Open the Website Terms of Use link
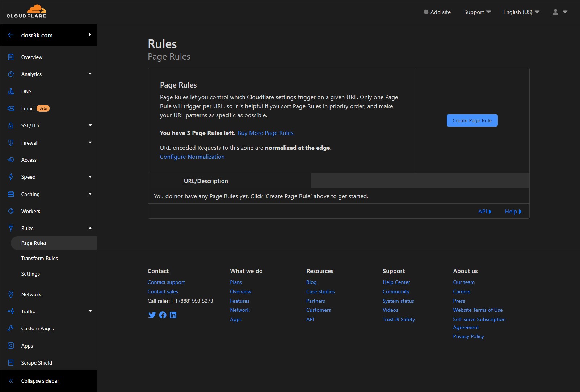The width and height of the screenshot is (580, 392). click(x=478, y=310)
